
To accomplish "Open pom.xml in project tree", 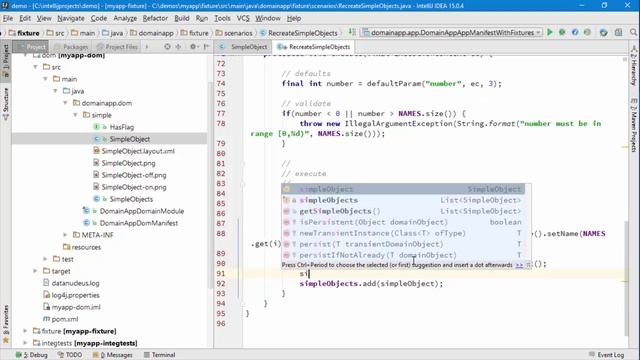I will pyautogui.click(x=64, y=319).
